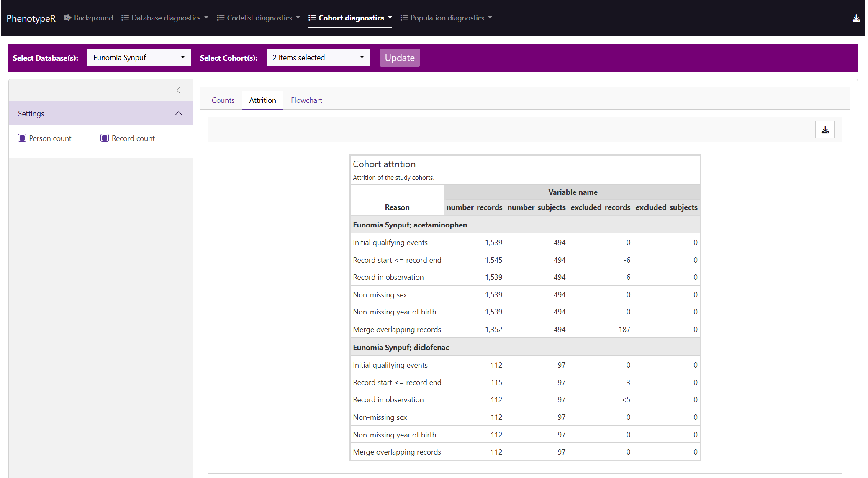Uncheck the Record count checkbox
This screenshot has width=868, height=478.
coord(105,138)
